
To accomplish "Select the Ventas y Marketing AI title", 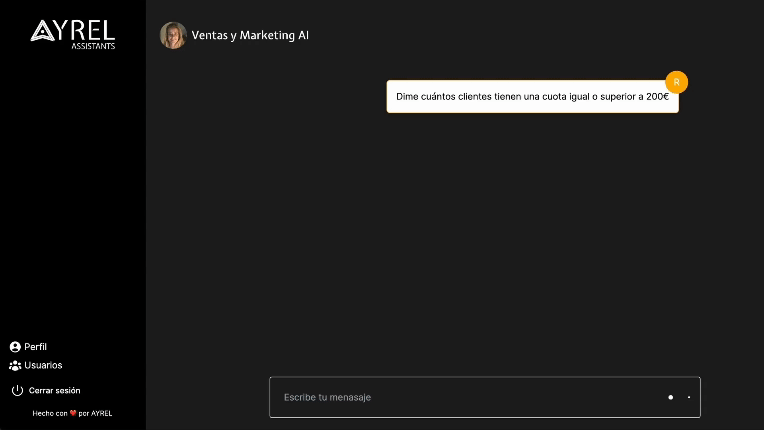I will coord(250,35).
